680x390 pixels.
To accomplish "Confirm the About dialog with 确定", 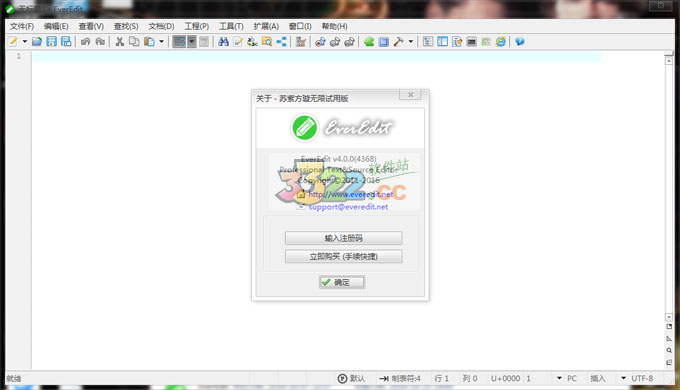I will 342,282.
